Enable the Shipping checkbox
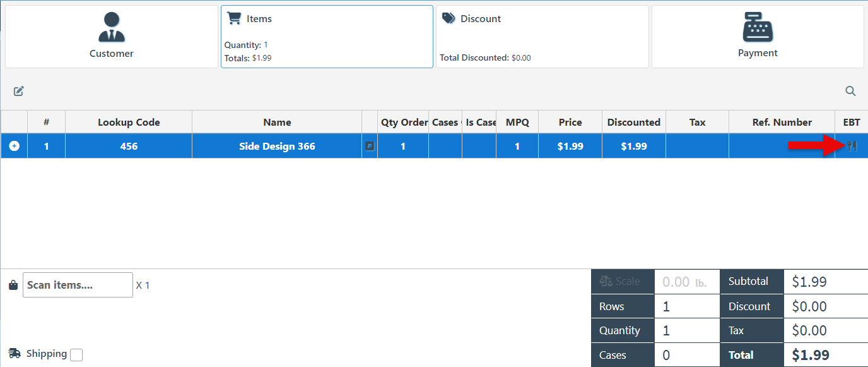 [76, 355]
